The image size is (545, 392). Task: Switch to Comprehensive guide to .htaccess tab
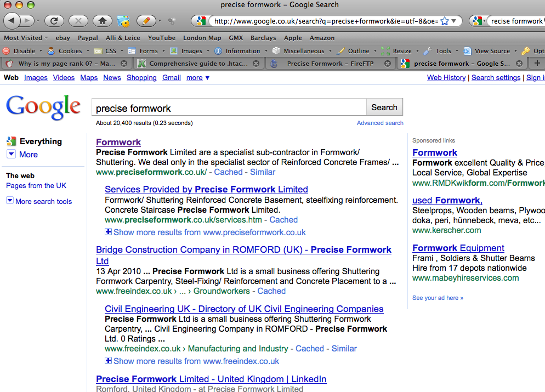click(198, 64)
